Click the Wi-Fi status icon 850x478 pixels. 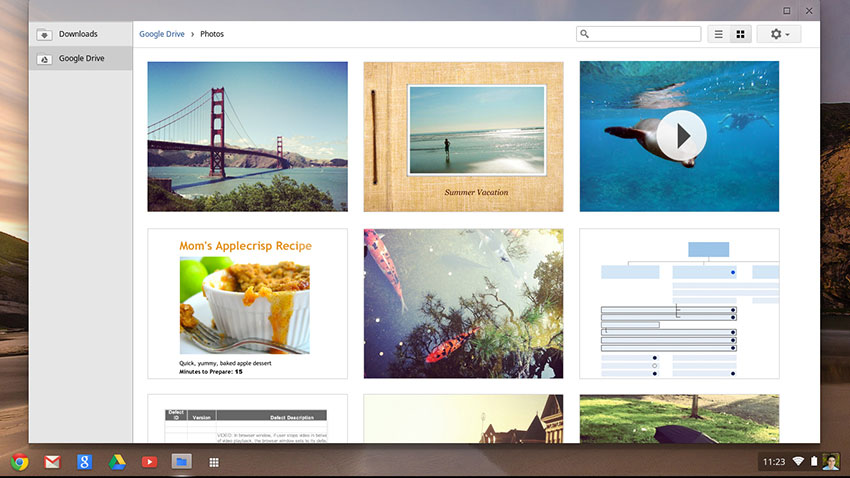tap(799, 462)
